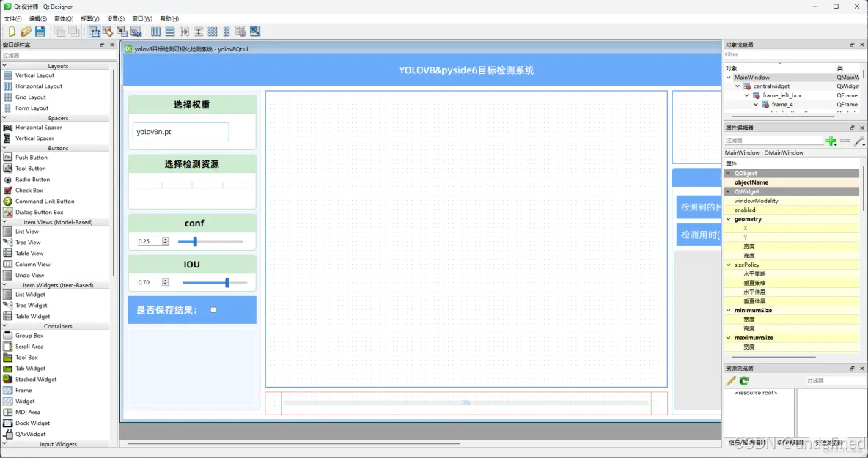
Task: Select Tool Button in widget box
Action: (x=31, y=169)
